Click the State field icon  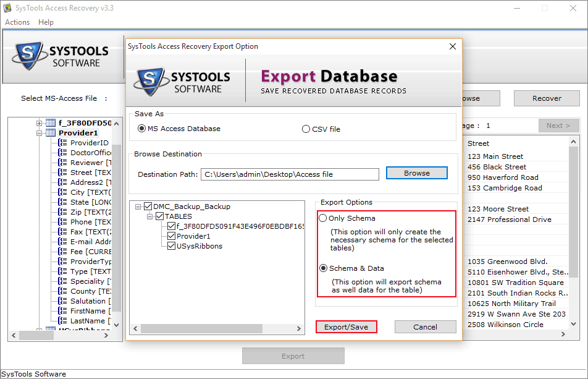coord(62,202)
